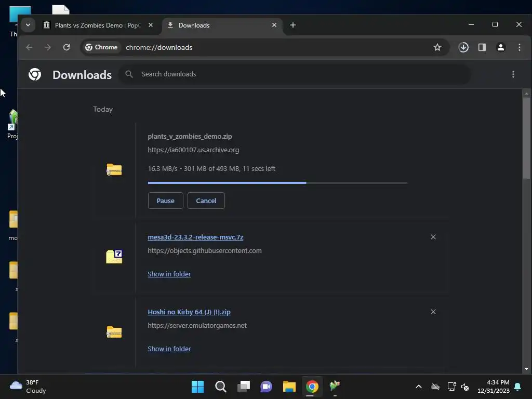This screenshot has width=532, height=399.
Task: Go back to previous page
Action: point(29,47)
